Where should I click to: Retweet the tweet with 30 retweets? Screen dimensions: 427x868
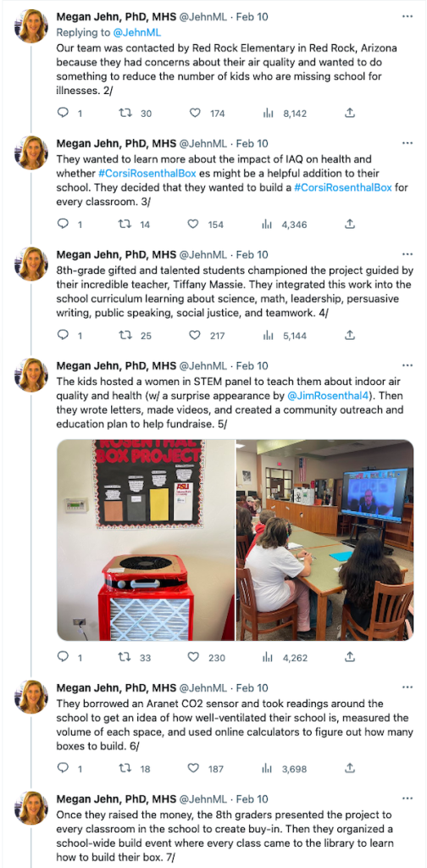click(x=125, y=114)
